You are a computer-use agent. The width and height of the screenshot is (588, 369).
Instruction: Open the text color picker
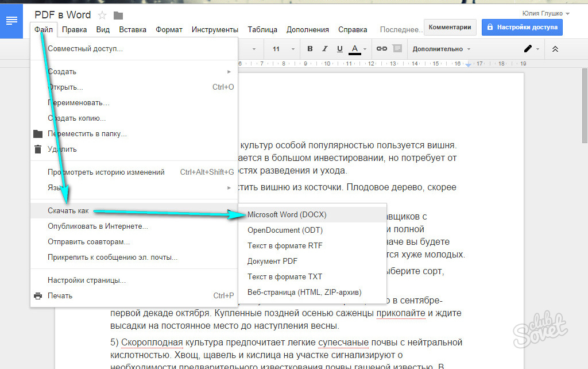[x=355, y=49]
